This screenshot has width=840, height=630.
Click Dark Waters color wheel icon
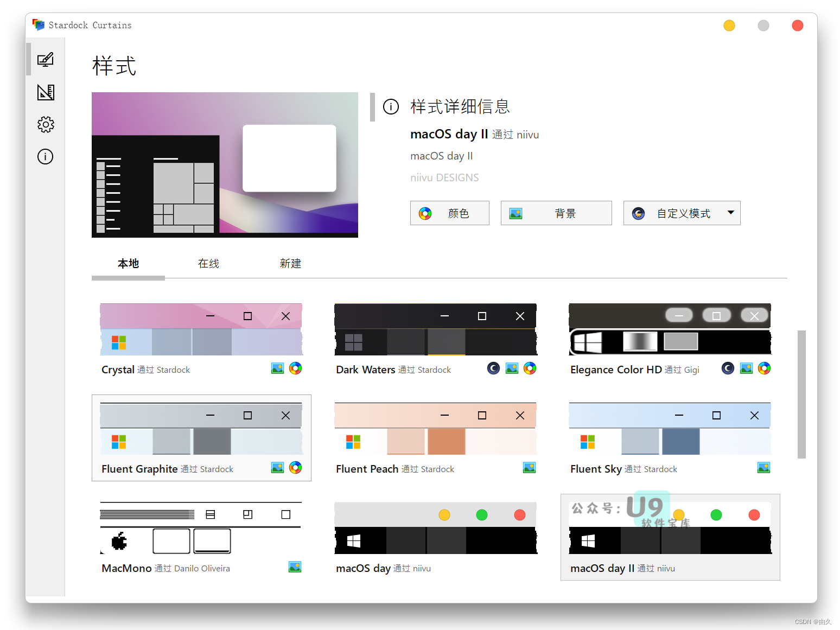point(530,368)
